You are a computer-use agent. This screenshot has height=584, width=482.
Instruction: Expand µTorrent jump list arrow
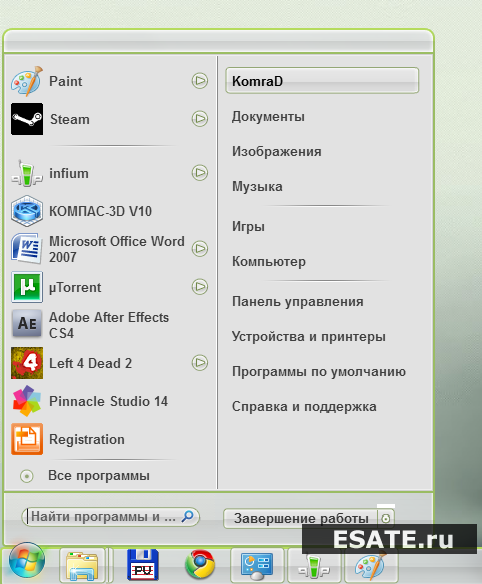pyautogui.click(x=200, y=286)
